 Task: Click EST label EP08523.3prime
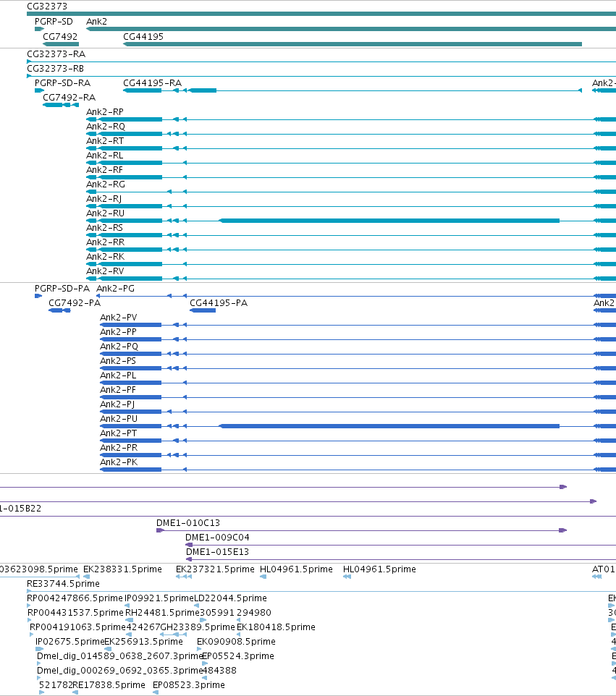189,685
